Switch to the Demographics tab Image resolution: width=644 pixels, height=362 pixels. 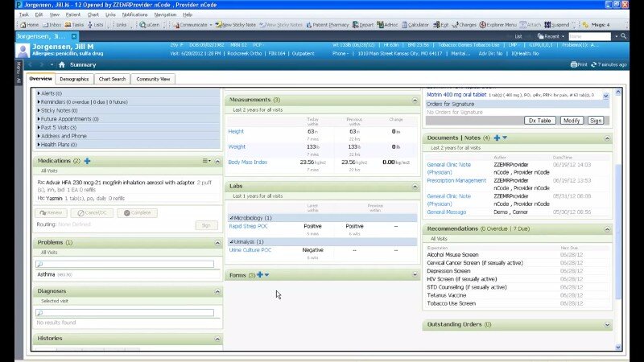coord(74,80)
